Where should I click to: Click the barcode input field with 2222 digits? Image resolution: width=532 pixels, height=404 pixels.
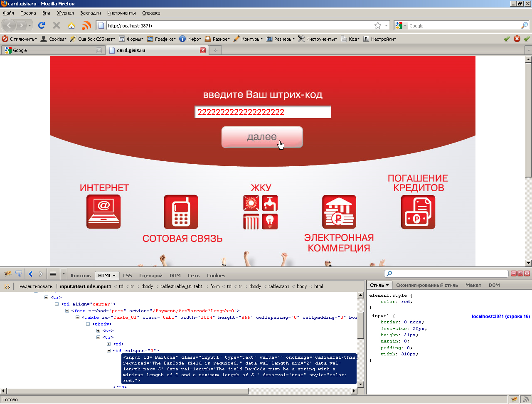click(263, 112)
